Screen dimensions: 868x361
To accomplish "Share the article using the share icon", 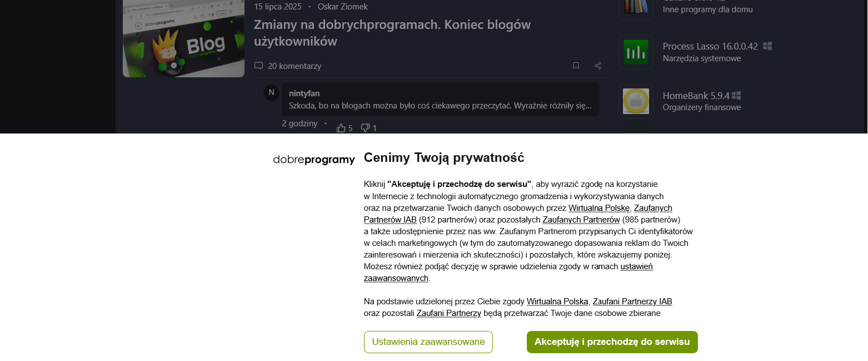I will pos(598,66).
